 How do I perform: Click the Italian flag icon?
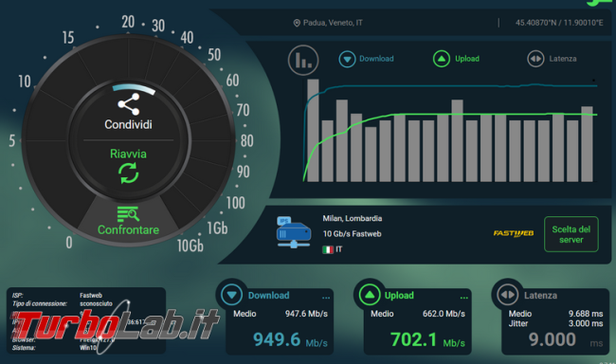328,249
